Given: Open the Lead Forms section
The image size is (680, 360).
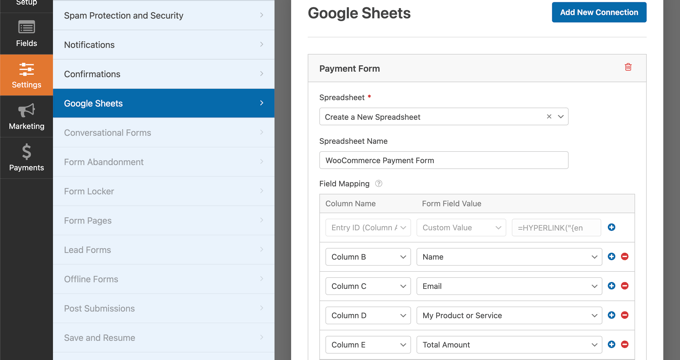Looking at the screenshot, I should (163, 250).
